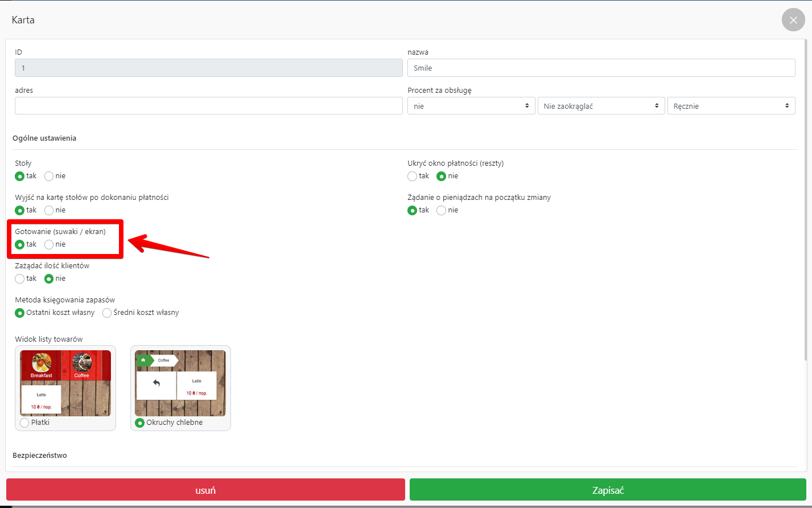The width and height of the screenshot is (812, 508).
Task: Set Stoły option to nie
Action: [x=50, y=176]
